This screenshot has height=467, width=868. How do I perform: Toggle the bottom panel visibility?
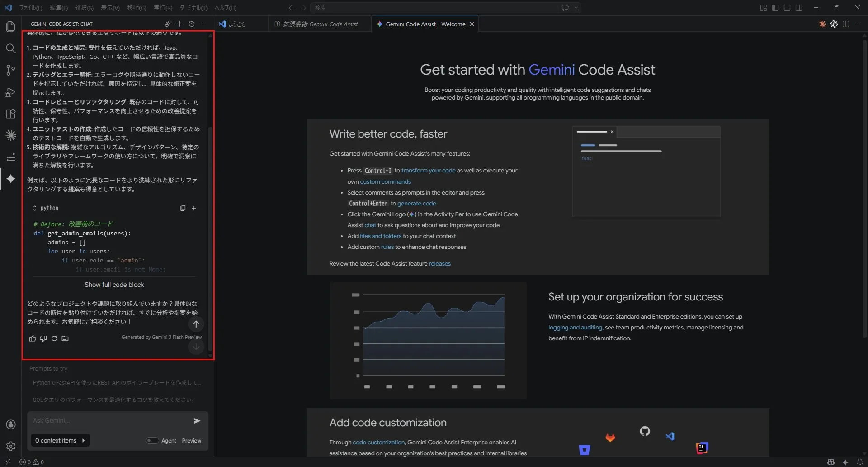point(787,8)
